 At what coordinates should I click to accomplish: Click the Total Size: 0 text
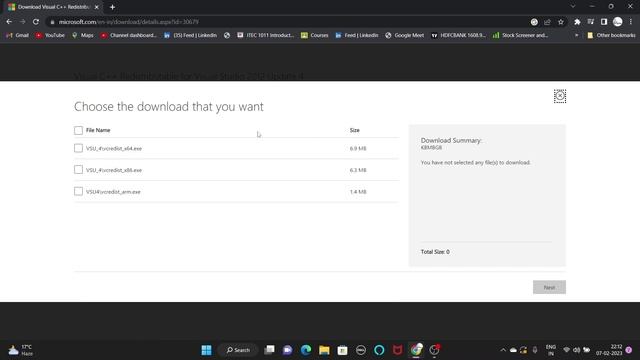click(435, 252)
